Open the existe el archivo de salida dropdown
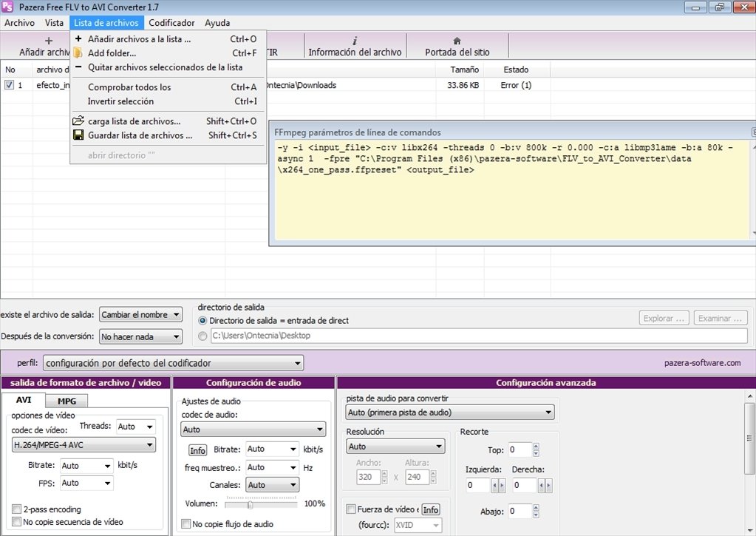 point(141,314)
